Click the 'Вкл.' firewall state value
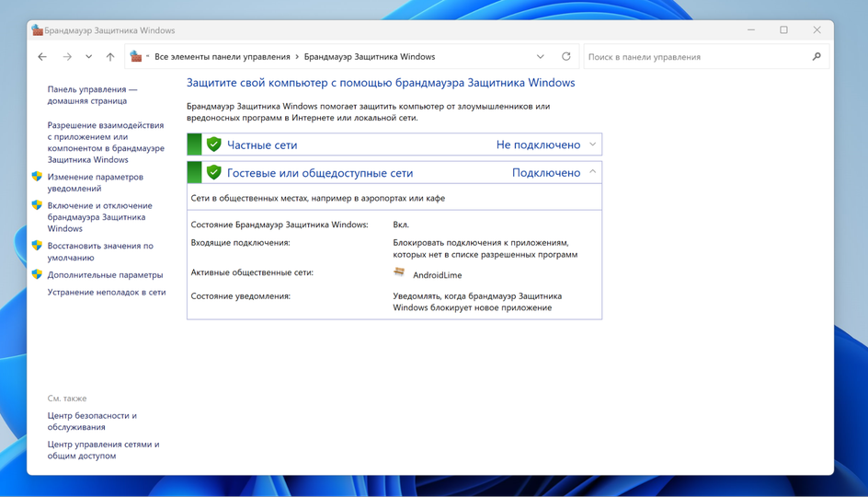Screen dimensions: 868x497 click(401, 225)
